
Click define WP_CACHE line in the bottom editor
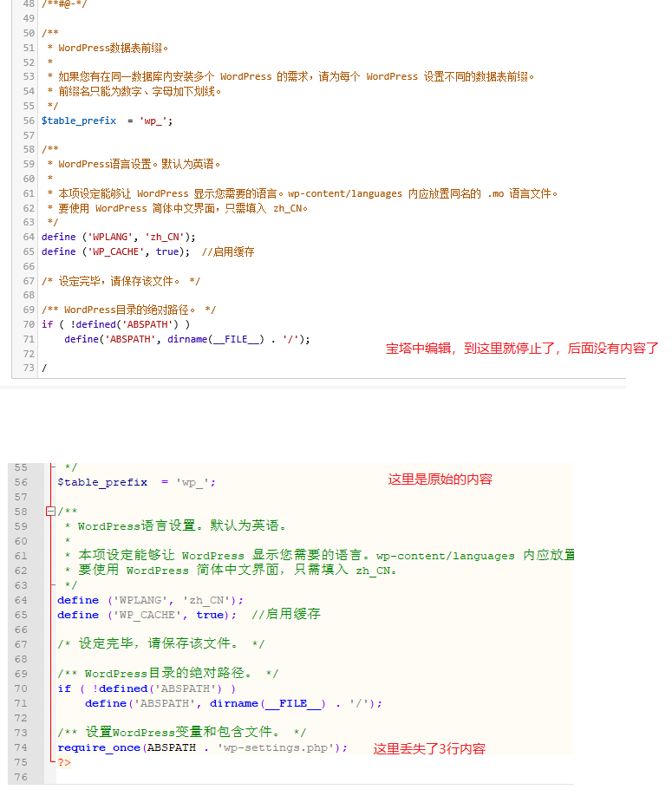[189, 615]
